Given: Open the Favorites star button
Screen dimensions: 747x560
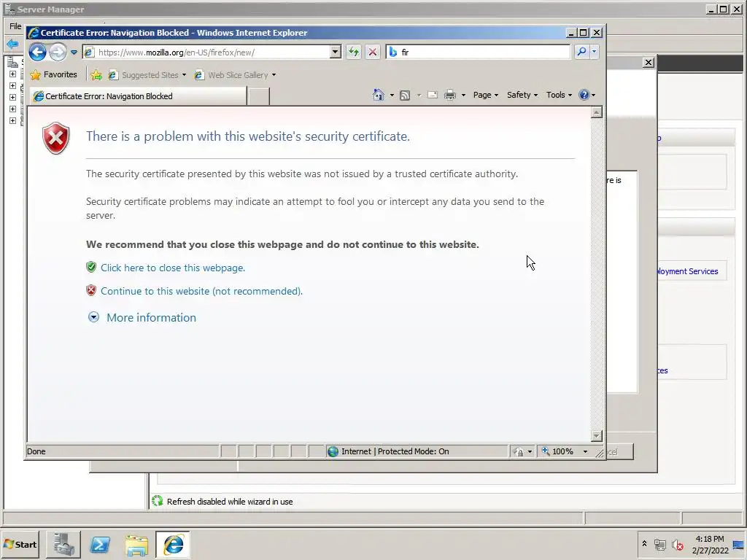Looking at the screenshot, I should (x=53, y=75).
